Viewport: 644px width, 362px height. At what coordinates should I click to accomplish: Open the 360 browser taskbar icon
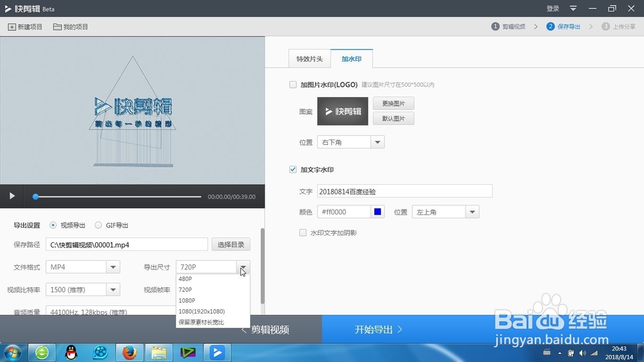click(42, 352)
